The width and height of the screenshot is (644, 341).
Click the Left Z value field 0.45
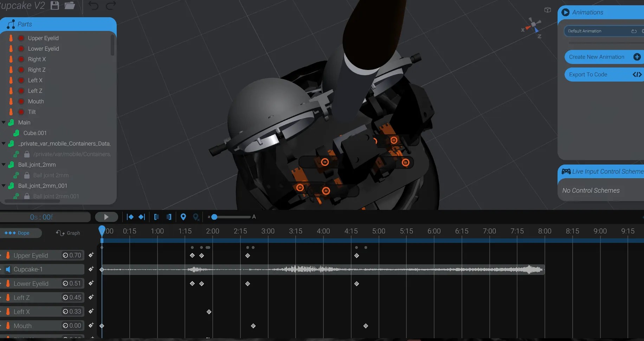point(72,297)
